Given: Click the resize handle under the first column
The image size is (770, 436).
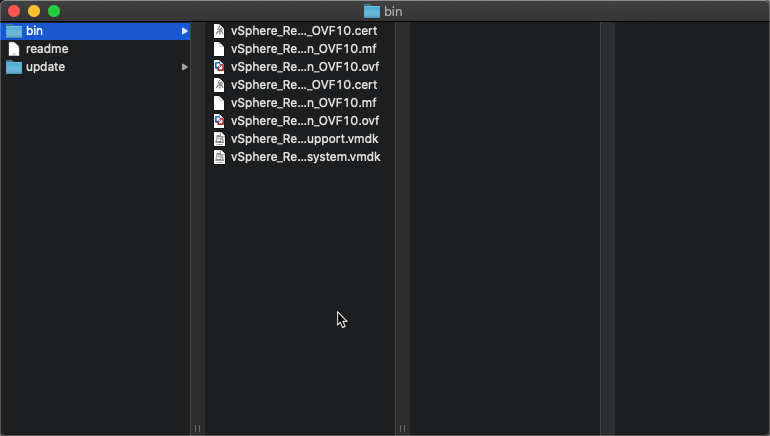Looking at the screenshot, I should [x=197, y=429].
